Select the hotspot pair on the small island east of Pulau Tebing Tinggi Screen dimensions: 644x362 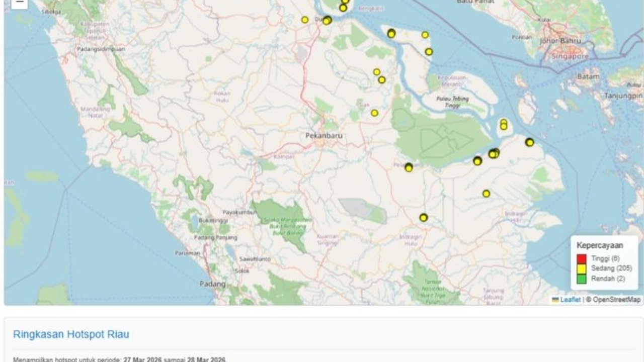click(x=504, y=124)
